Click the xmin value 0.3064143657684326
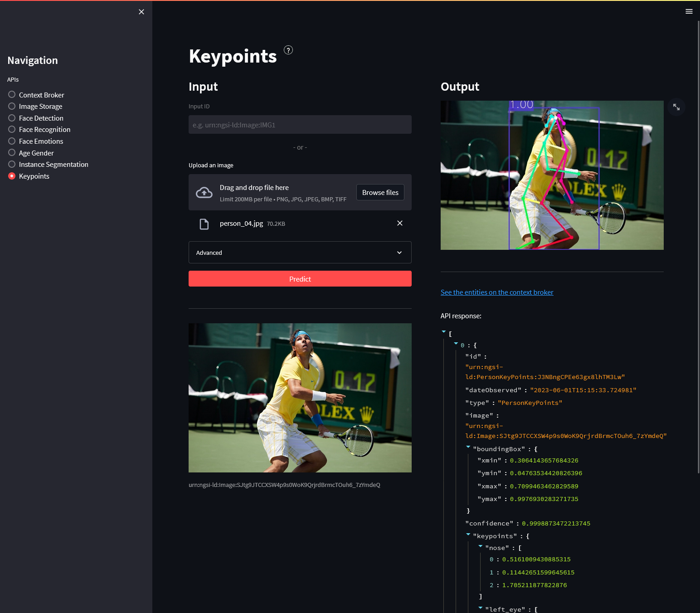The width and height of the screenshot is (700, 613). [544, 461]
